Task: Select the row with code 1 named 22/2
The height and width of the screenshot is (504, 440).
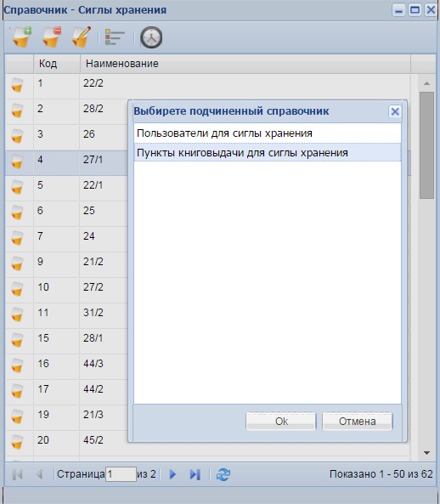Action: [x=207, y=86]
